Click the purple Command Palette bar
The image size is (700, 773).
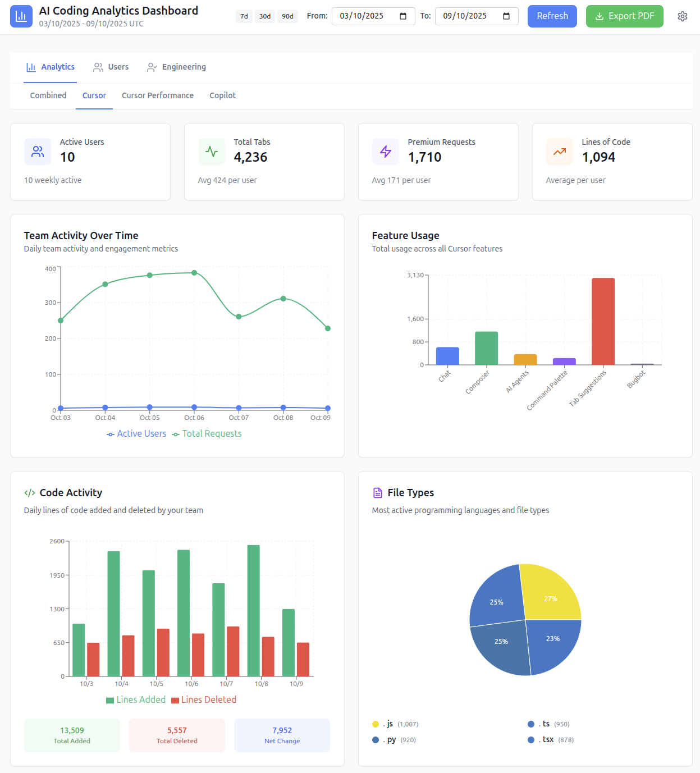click(564, 362)
